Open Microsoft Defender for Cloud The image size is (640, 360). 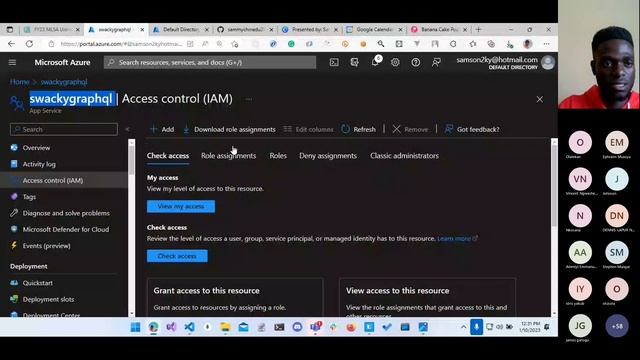click(x=66, y=229)
